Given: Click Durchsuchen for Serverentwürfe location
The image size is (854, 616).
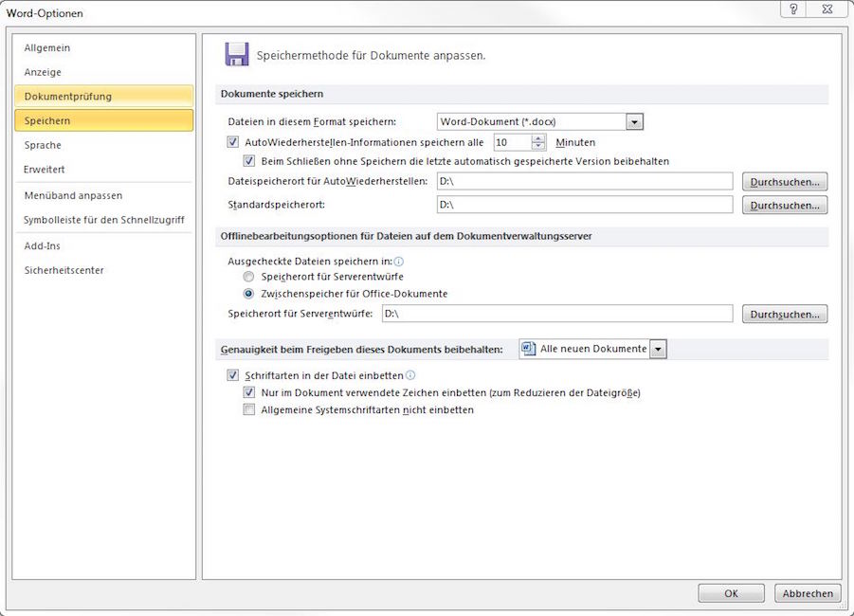Looking at the screenshot, I should tap(784, 314).
